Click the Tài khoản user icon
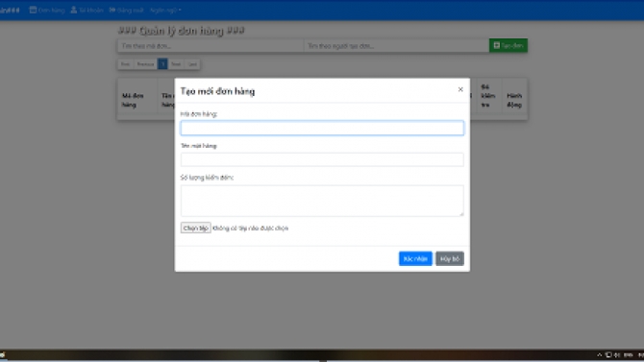The height and width of the screenshot is (362, 644). 73,10
